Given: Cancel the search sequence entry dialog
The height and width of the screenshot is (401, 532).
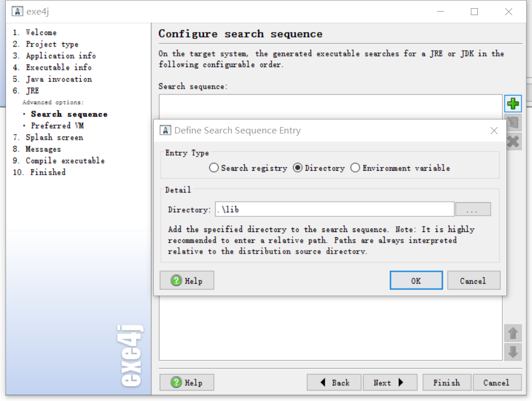Looking at the screenshot, I should 474,280.
